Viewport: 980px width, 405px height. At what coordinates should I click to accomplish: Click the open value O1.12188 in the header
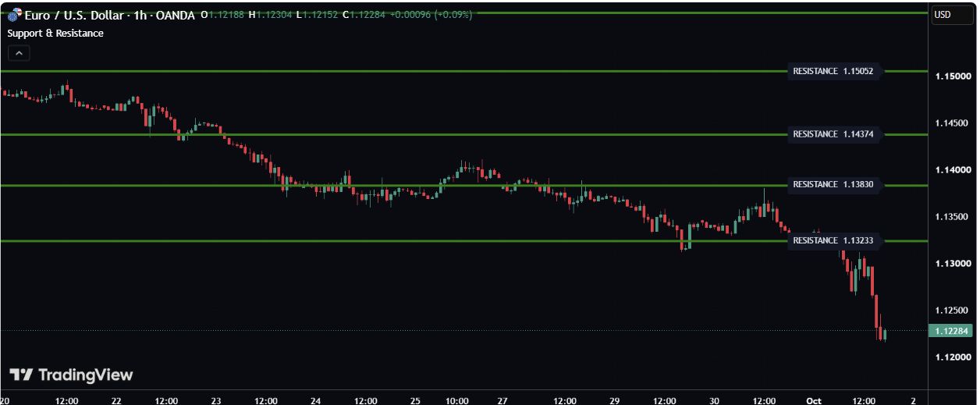222,15
